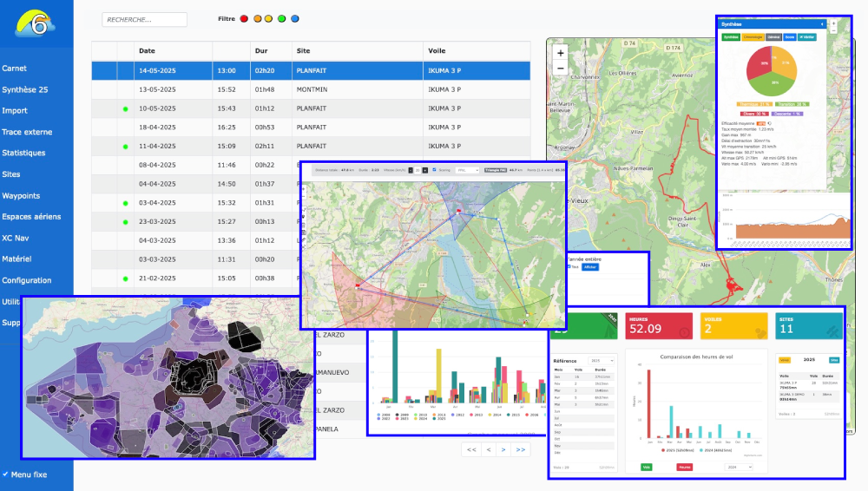Open Synthèse 25 in the sidebar
Screen dimensions: 868x491
coord(25,89)
